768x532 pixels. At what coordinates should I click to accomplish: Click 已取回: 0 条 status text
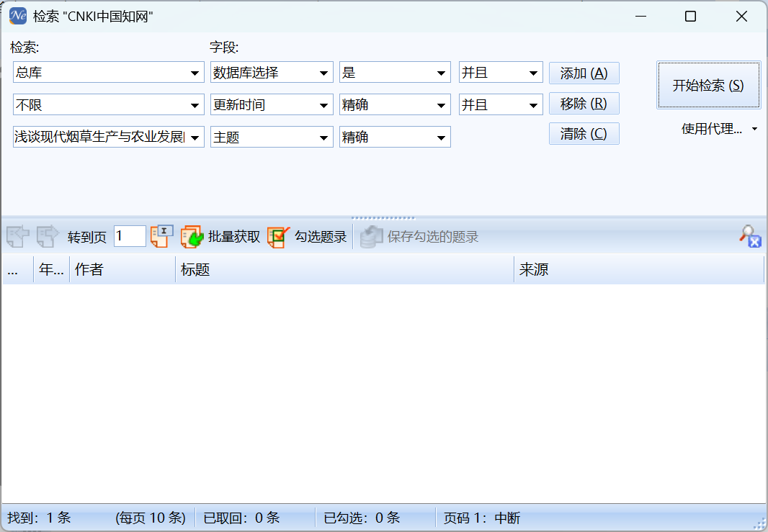point(241,518)
